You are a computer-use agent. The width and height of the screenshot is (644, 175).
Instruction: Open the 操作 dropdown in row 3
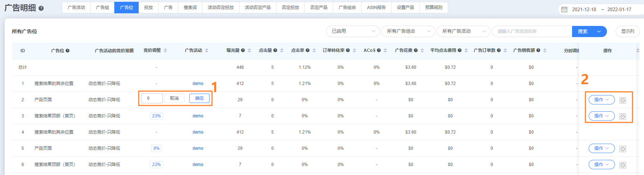tap(601, 116)
